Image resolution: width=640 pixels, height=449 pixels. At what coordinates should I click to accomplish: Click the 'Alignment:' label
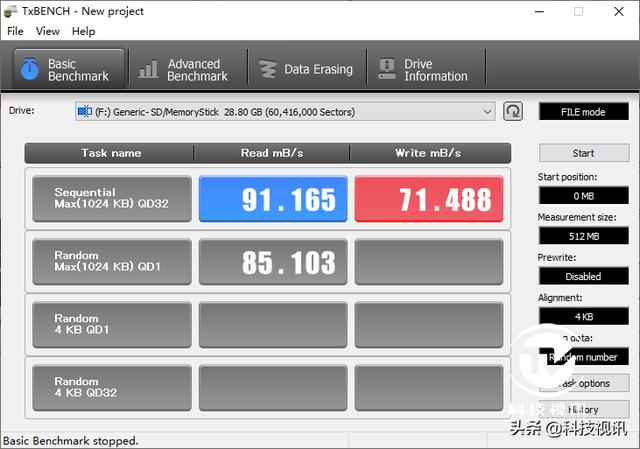[560, 298]
